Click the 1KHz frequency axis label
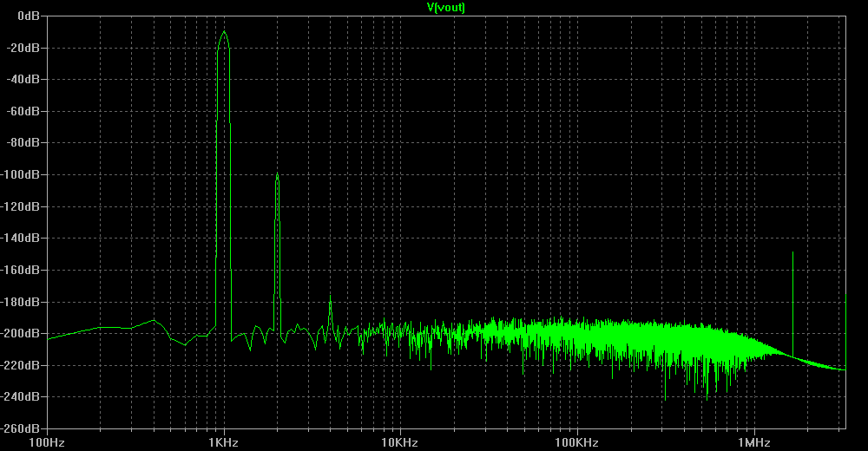The image size is (868, 451). click(224, 442)
